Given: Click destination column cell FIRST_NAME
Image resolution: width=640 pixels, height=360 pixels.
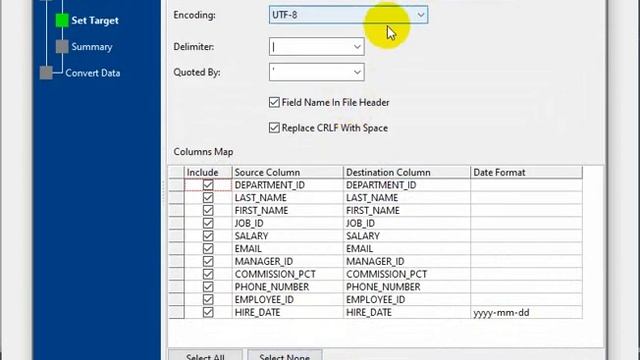Looking at the screenshot, I should [407, 210].
